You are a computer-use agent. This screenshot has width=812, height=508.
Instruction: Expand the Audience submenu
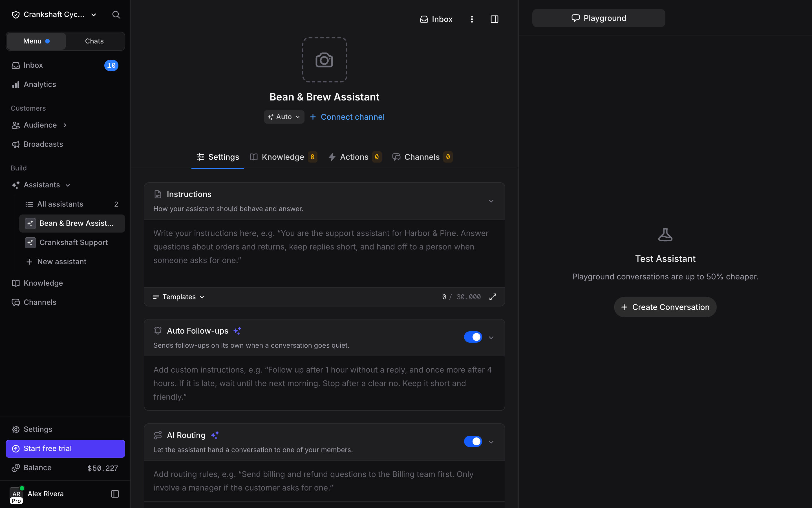[65, 125]
